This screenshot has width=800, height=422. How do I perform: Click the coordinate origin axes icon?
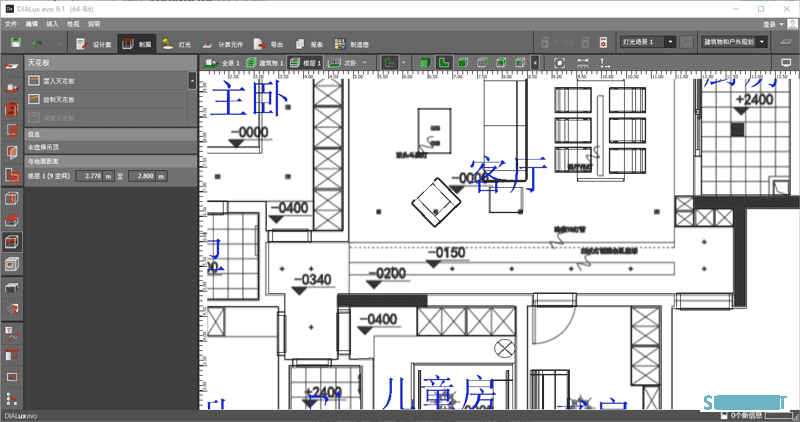tap(605, 63)
